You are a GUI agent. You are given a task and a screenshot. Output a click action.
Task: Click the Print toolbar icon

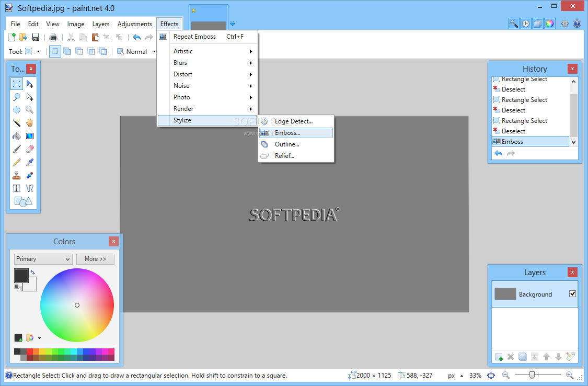tap(53, 37)
